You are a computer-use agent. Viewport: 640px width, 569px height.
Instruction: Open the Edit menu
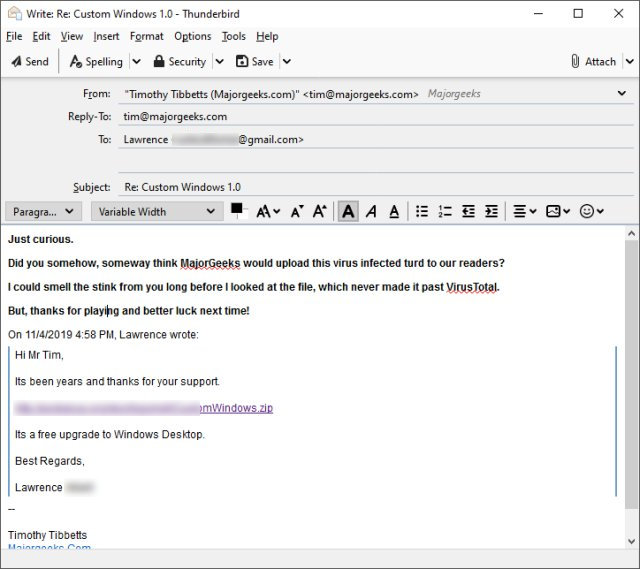pos(41,36)
